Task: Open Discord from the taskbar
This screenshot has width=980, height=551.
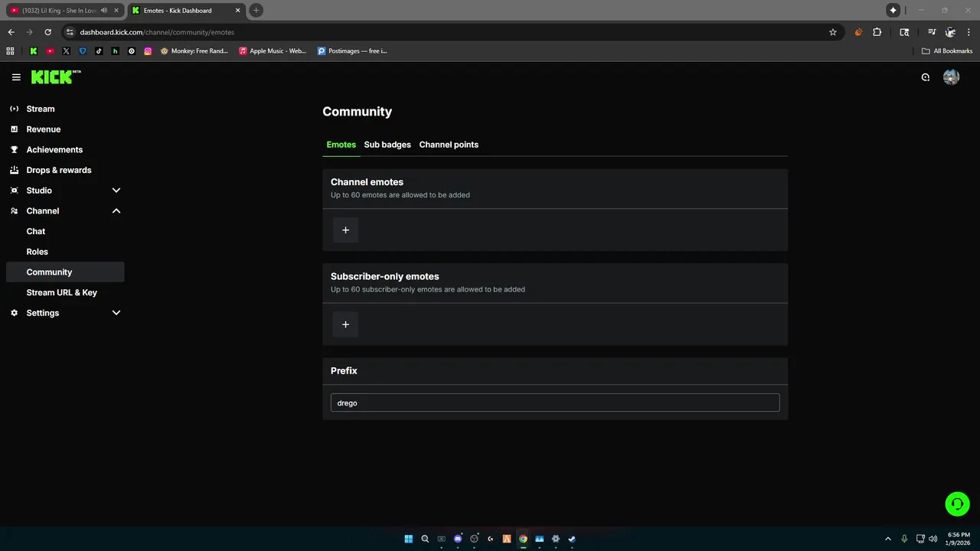Action: pos(458,539)
